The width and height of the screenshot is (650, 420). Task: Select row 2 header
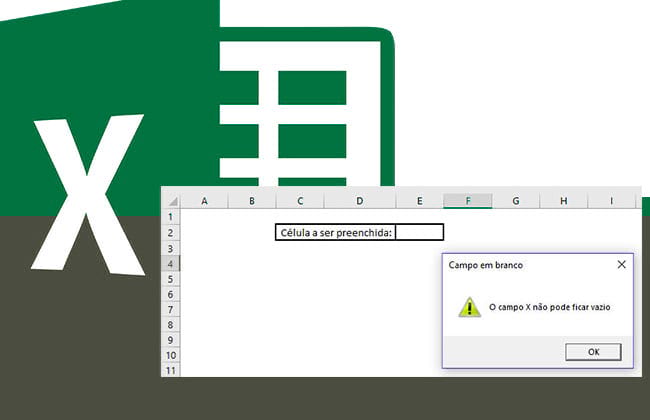170,233
